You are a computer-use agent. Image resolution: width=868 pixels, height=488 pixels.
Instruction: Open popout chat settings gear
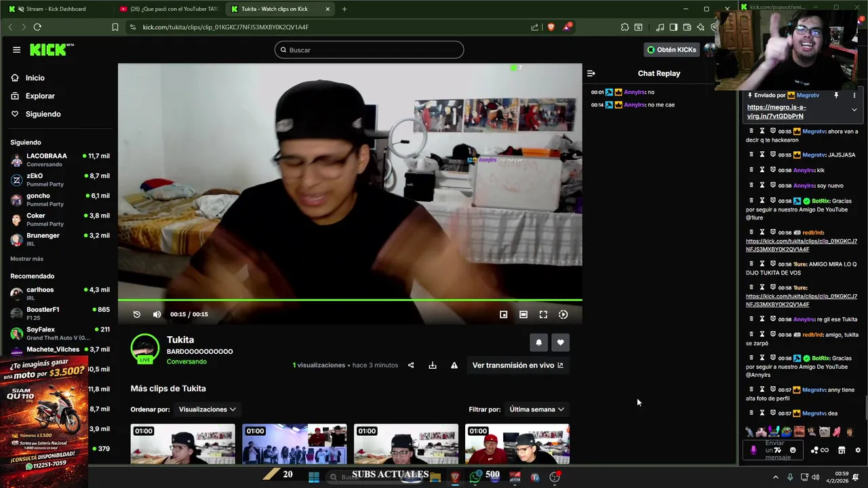[x=857, y=450]
